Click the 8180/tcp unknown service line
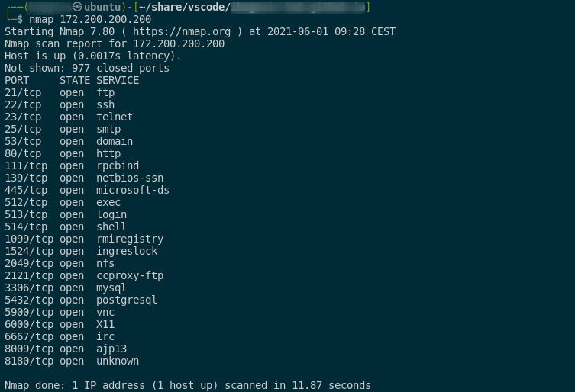 (72, 361)
